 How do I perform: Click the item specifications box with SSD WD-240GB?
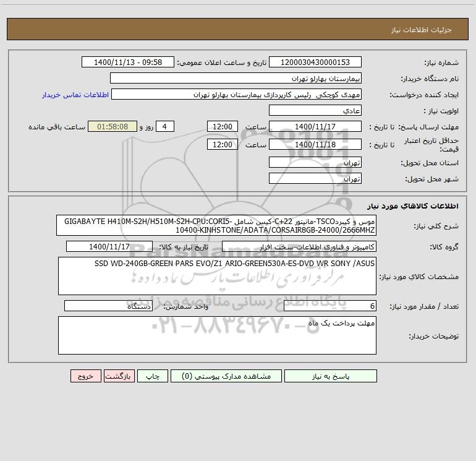click(217, 276)
